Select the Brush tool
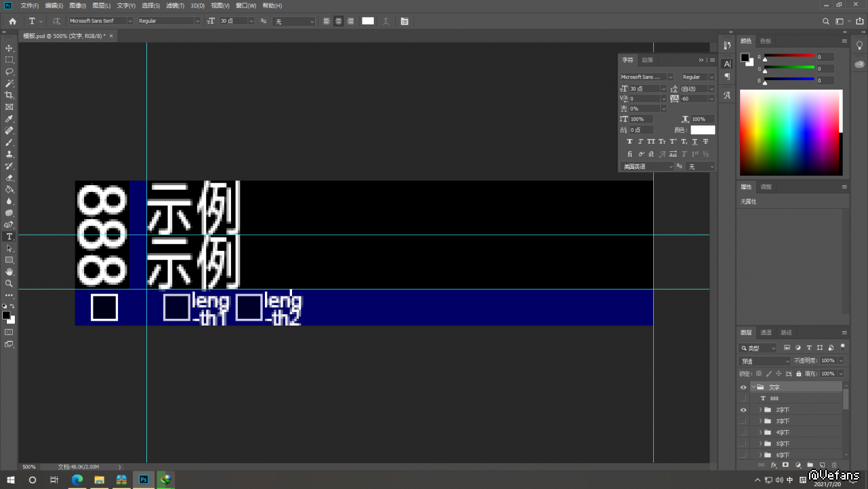The image size is (868, 489). tap(9, 142)
